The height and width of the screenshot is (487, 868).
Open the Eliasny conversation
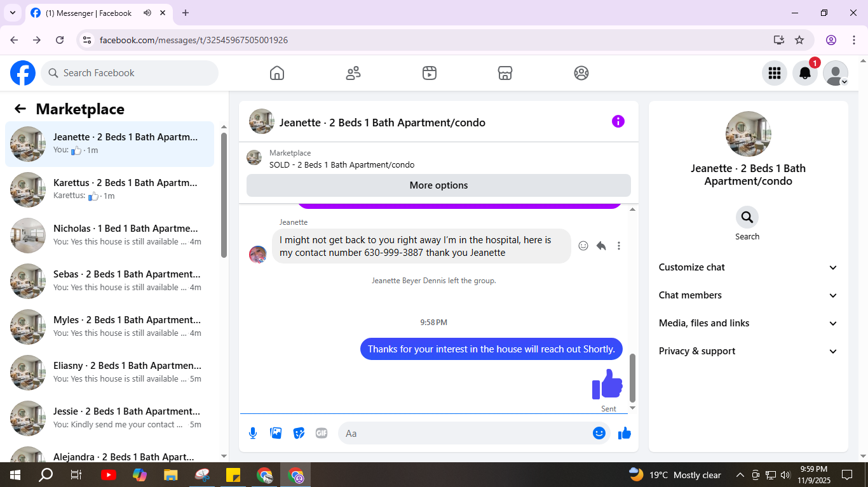tap(110, 373)
